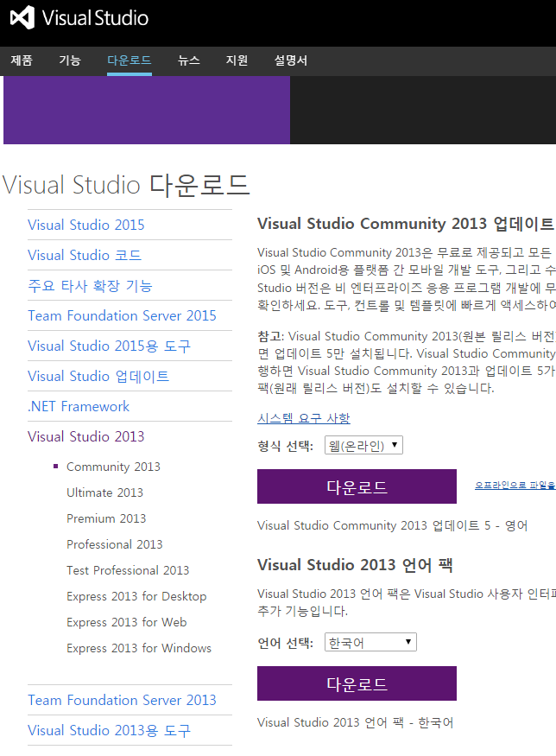Select Ultimate 2013 in sidebar
The width and height of the screenshot is (556, 756).
click(x=104, y=492)
